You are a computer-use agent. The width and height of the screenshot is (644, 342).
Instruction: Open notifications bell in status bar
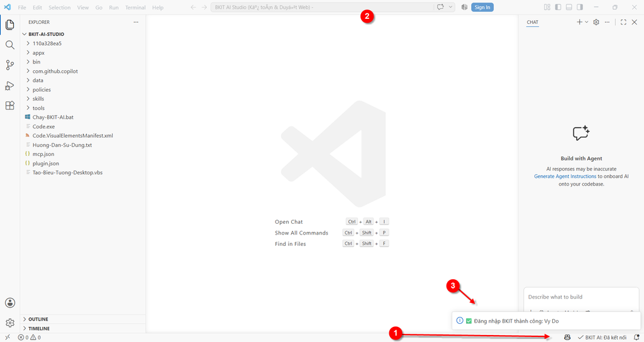point(636,338)
